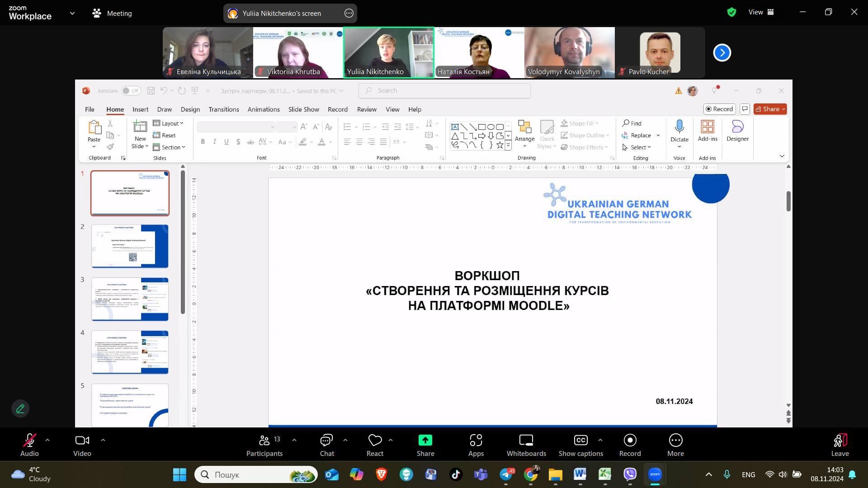This screenshot has width=868, height=488.
Task: Click the font color swatch
Action: pos(321,142)
